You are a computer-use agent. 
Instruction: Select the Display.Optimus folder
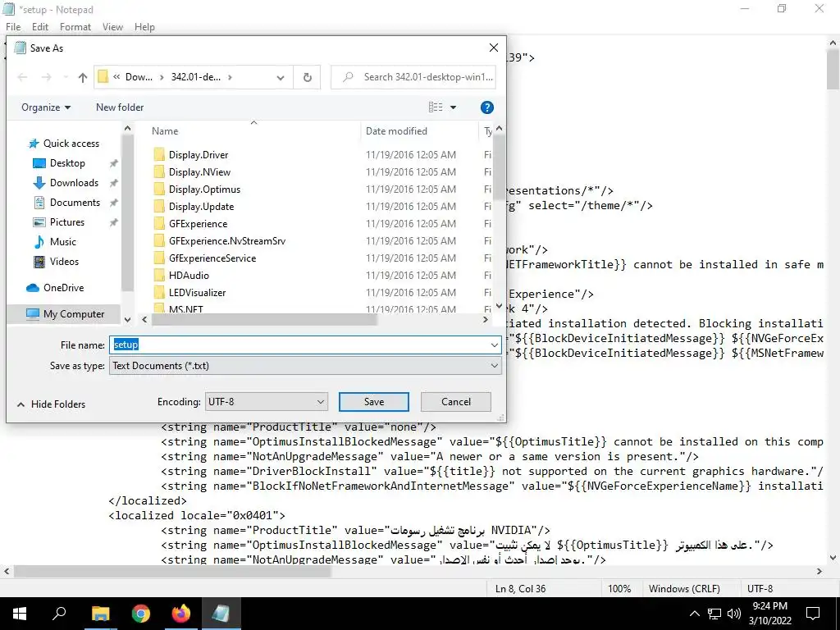pos(204,189)
